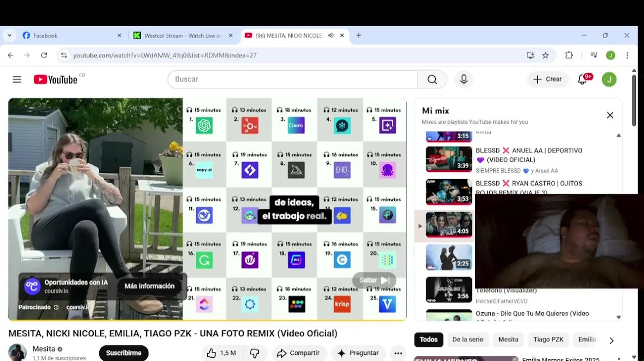644x361 pixels.
Task: Open the Patrocinado info icon
Action: click(x=56, y=307)
